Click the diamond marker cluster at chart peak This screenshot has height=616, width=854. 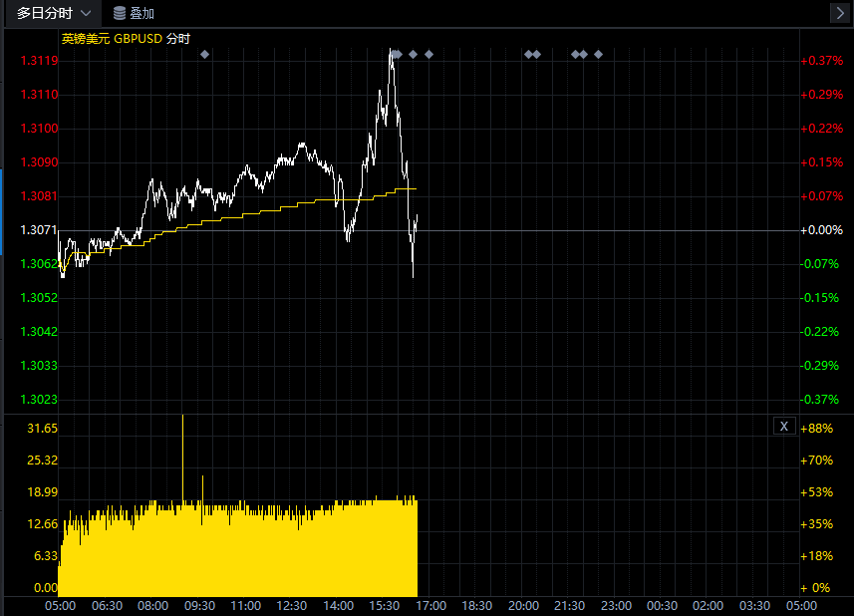[x=396, y=54]
